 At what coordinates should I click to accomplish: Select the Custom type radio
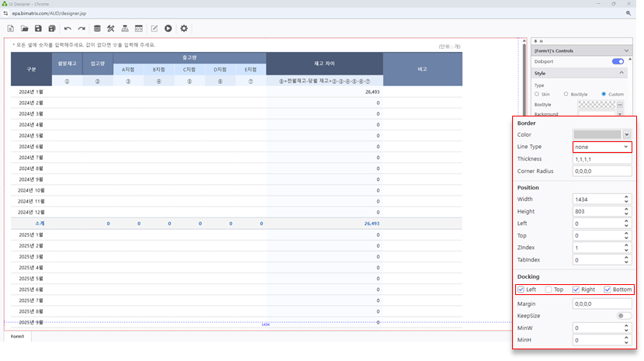(x=604, y=94)
